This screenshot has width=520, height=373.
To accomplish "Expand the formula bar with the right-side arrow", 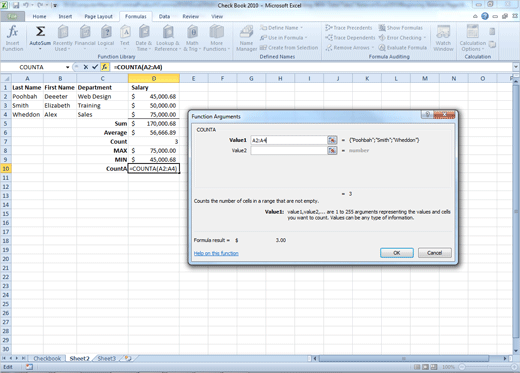I will pyautogui.click(x=516, y=67).
